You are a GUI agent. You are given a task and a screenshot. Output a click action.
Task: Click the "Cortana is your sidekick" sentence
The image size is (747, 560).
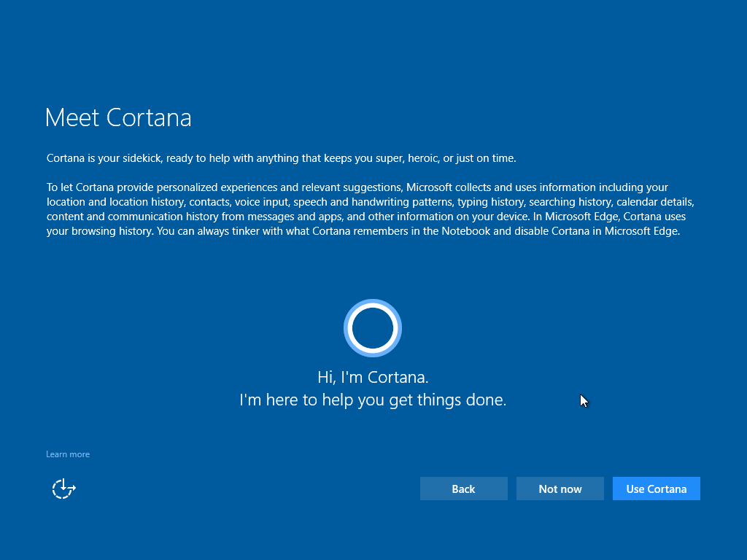[x=281, y=158]
